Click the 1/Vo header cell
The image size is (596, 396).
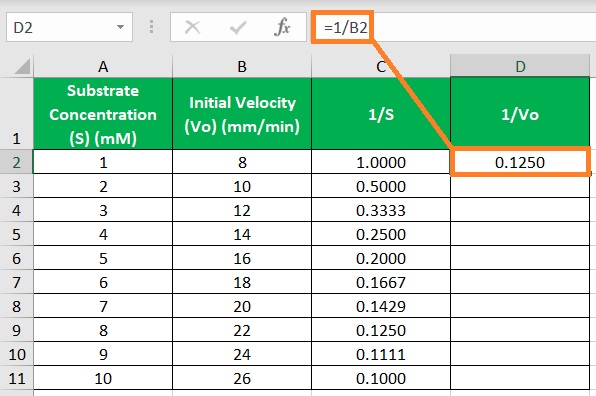(x=520, y=114)
